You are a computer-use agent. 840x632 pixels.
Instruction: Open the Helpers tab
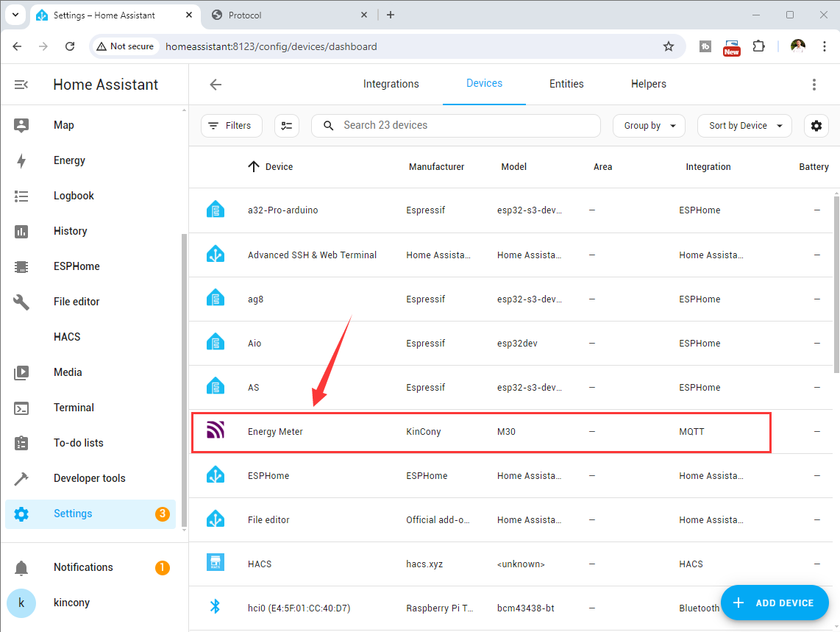648,84
